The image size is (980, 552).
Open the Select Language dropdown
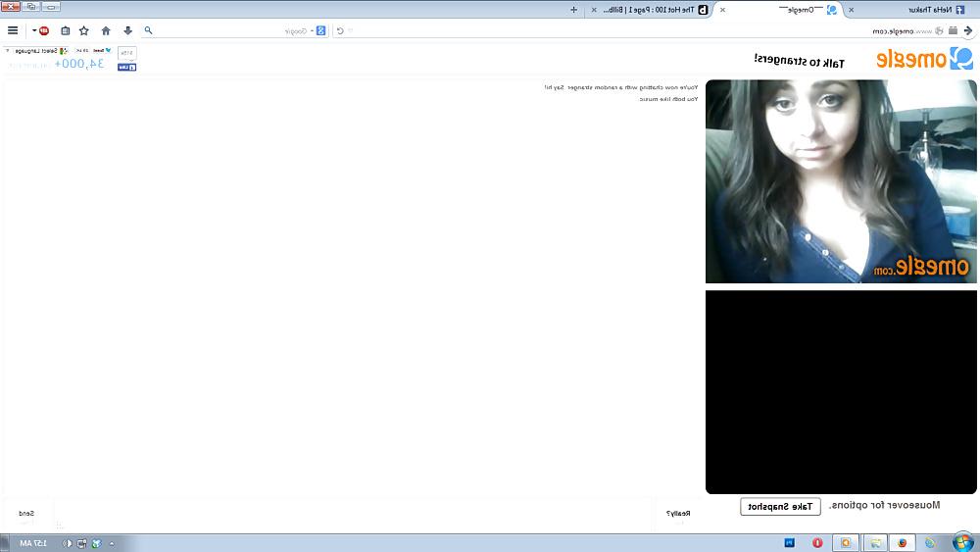[x=36, y=51]
